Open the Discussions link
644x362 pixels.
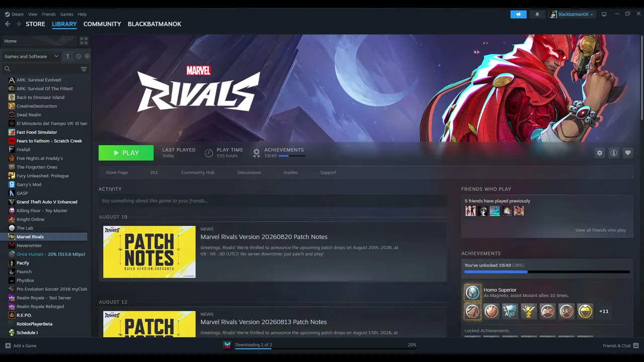[x=249, y=172]
